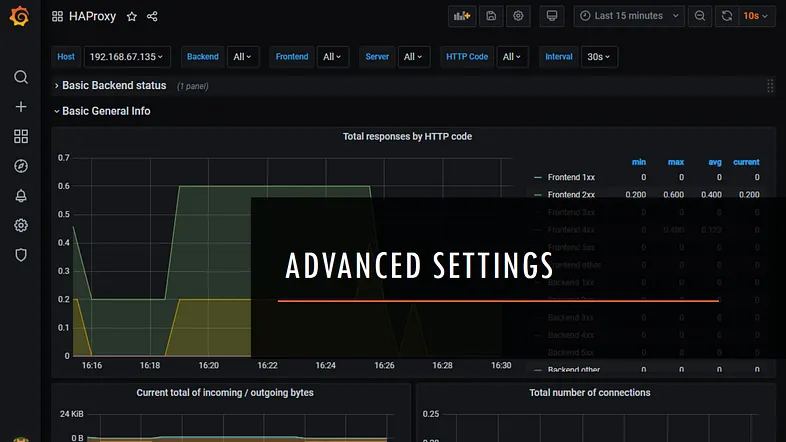Viewport: 786px width, 442px height.
Task: Open the Server Admin shield icon
Action: (x=21, y=255)
